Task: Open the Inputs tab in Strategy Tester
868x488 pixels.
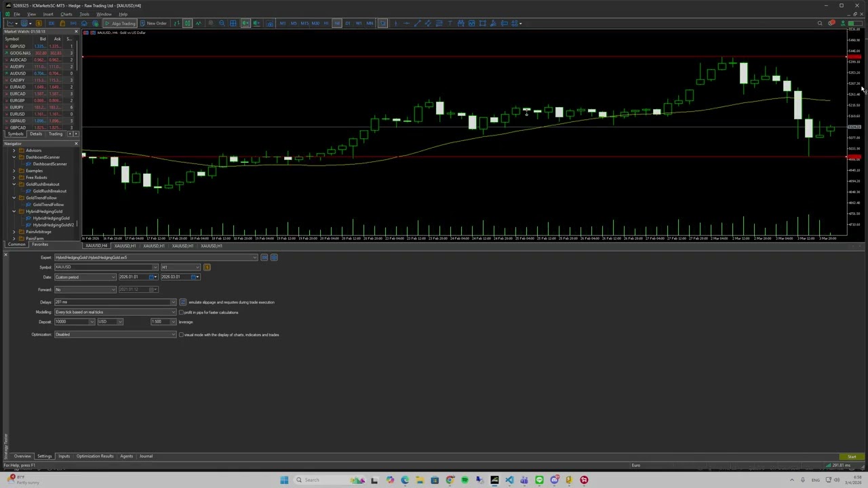Action: pos(64,456)
